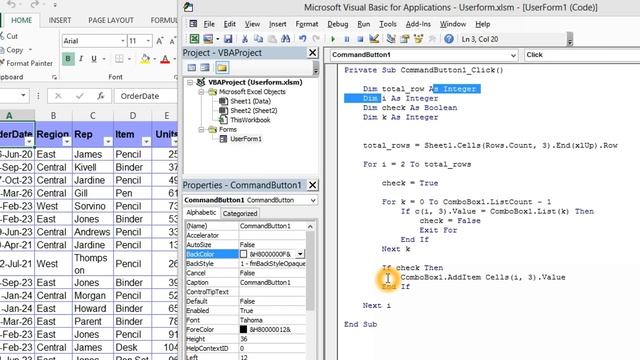Toggle Bold in Excel ribbon
Screen dimensions: 640x360
(x=68, y=59)
